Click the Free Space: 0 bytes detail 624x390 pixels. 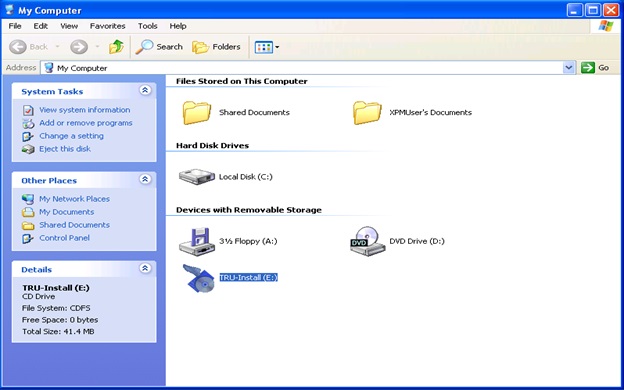tap(60, 320)
